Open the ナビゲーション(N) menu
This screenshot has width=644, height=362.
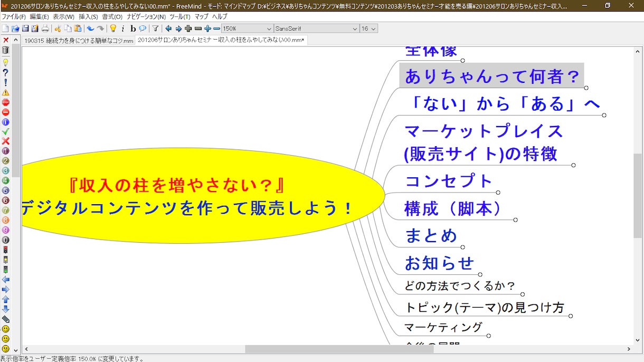(146, 17)
